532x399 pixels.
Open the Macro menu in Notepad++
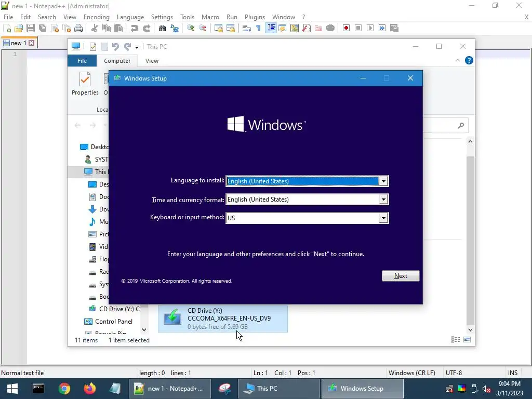pyautogui.click(x=210, y=17)
